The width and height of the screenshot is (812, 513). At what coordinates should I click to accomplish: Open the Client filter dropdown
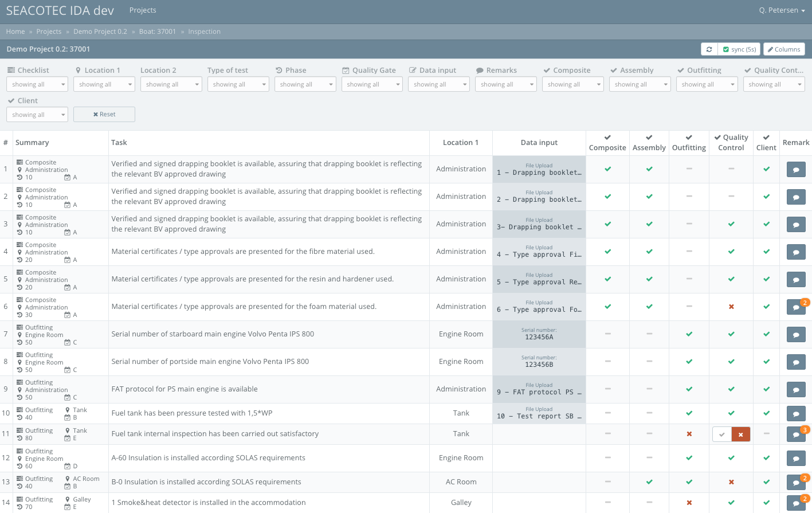(37, 115)
